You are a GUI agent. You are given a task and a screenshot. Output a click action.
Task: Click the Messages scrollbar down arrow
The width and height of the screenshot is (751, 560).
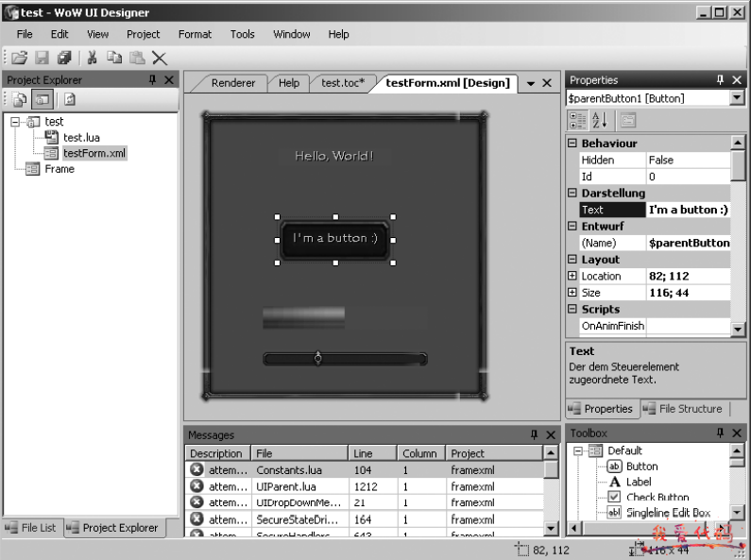pos(551,529)
